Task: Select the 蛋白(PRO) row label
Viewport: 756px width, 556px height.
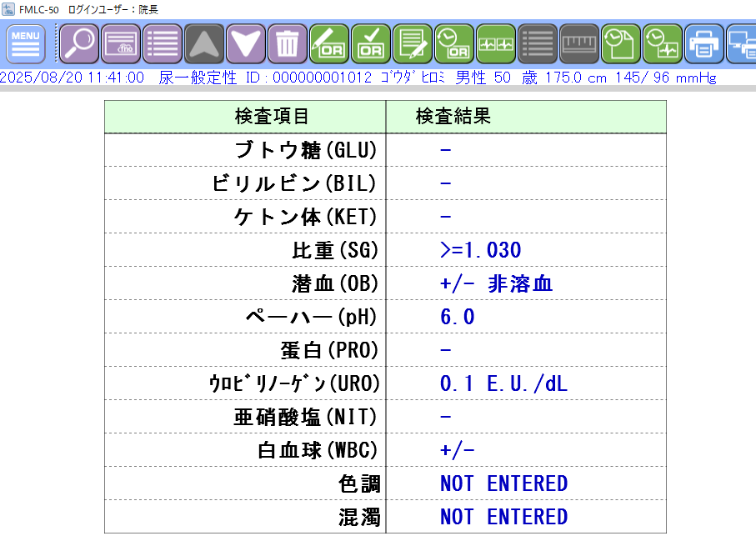Action: 329,350
